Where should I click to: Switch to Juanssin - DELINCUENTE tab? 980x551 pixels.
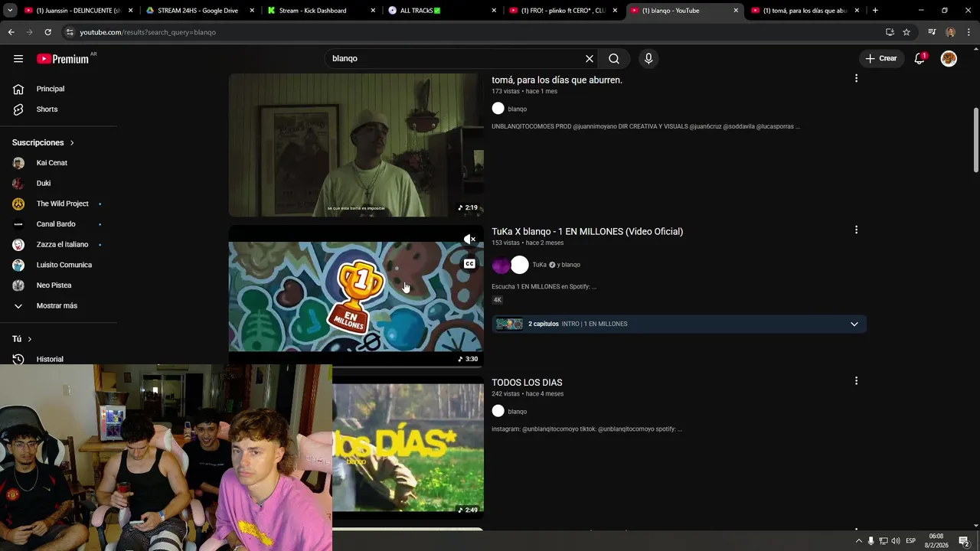[79, 11]
